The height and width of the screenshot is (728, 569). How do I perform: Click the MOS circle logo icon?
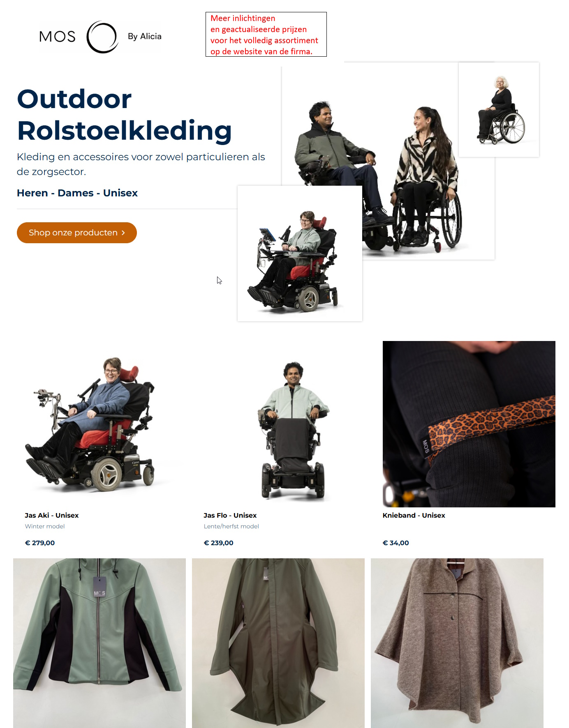(x=102, y=37)
